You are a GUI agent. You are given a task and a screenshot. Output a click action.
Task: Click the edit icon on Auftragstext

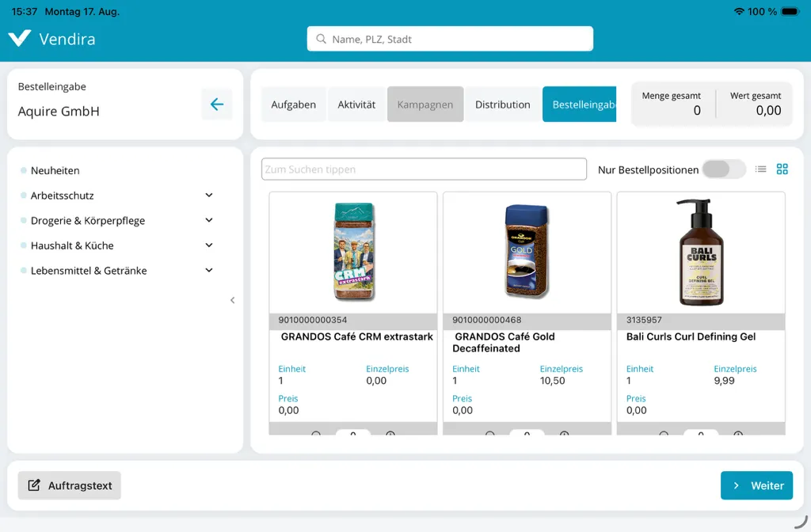(x=34, y=485)
